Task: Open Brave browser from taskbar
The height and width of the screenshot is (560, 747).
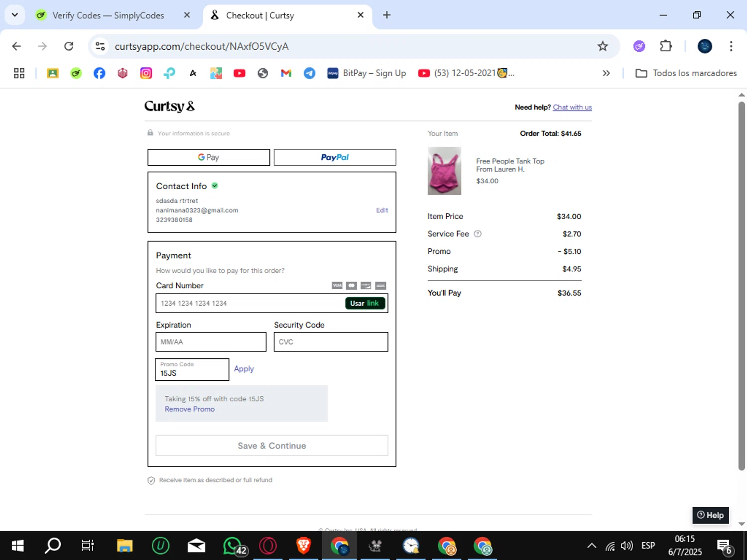Action: [303, 546]
